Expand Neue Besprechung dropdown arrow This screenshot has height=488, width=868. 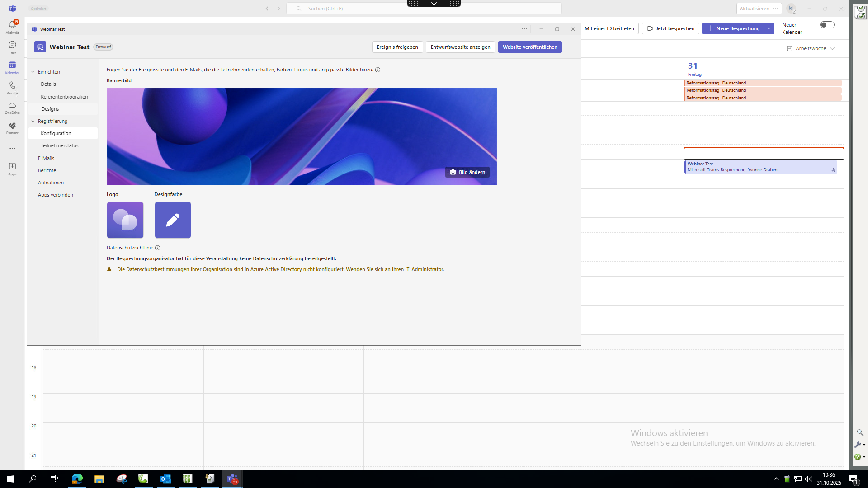(x=769, y=28)
